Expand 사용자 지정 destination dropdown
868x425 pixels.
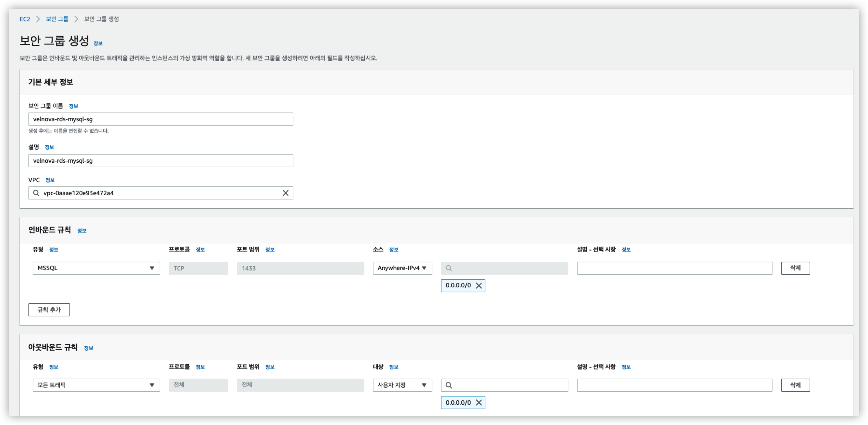point(402,385)
